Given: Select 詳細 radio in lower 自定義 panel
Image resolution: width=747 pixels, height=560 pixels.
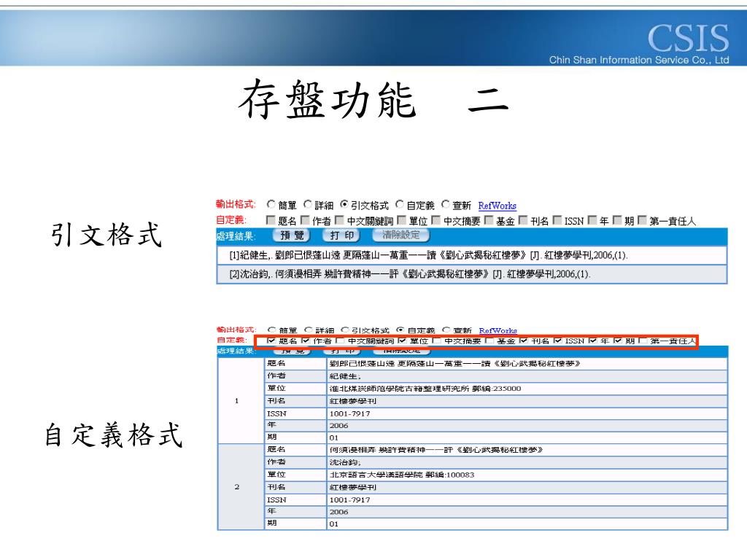Looking at the screenshot, I should point(309,330).
